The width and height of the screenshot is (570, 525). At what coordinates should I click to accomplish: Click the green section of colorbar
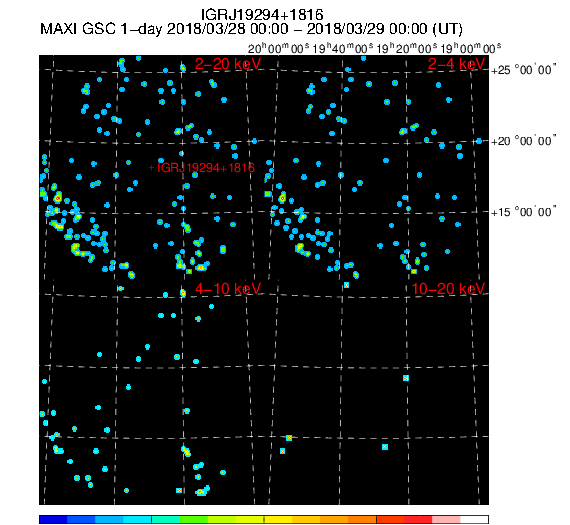193,519
